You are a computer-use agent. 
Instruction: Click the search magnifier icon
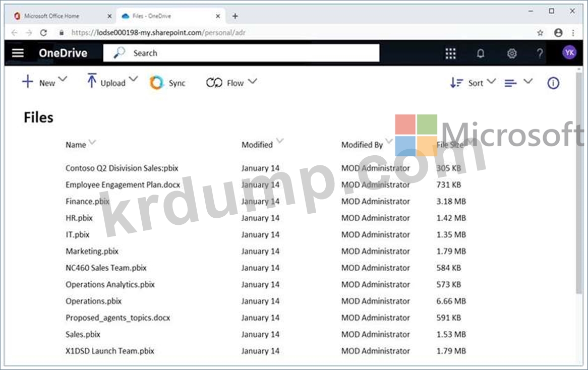[119, 53]
